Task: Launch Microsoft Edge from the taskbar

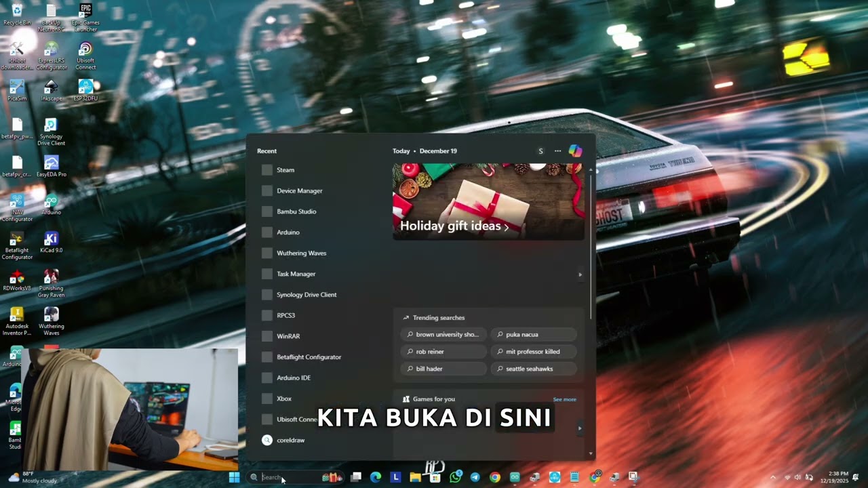Action: tap(376, 477)
